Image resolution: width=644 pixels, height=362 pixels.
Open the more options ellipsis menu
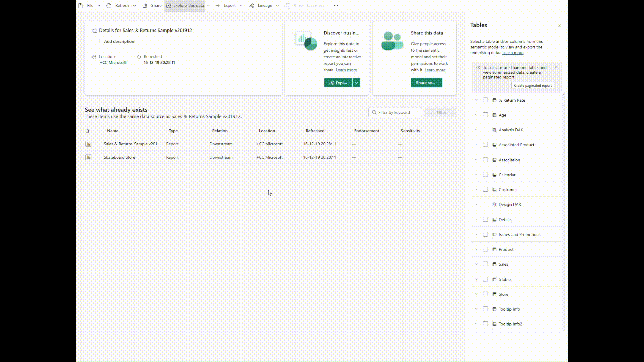(x=336, y=6)
